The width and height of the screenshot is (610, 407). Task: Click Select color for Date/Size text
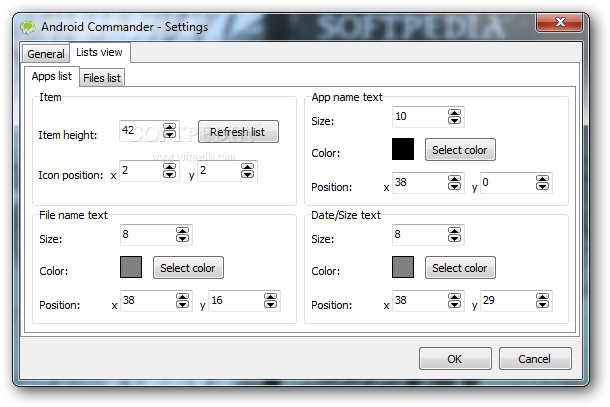coord(460,268)
